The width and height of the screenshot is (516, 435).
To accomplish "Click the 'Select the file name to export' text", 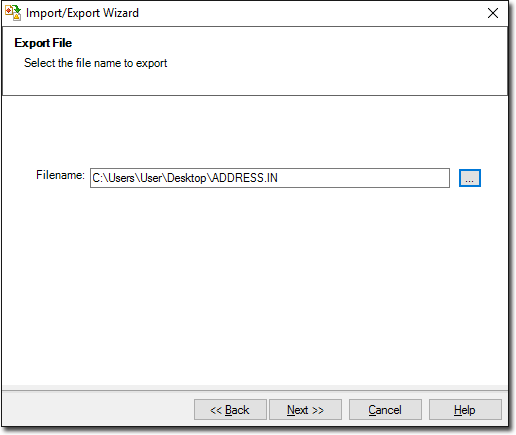I will tap(95, 63).
